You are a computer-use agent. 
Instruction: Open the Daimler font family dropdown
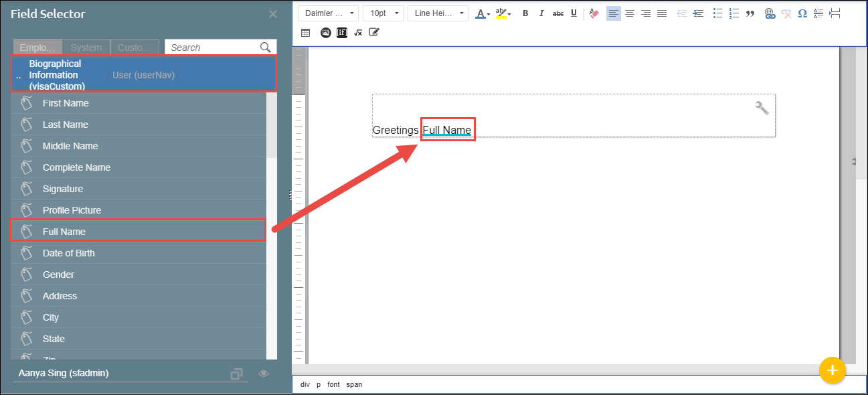(x=329, y=13)
